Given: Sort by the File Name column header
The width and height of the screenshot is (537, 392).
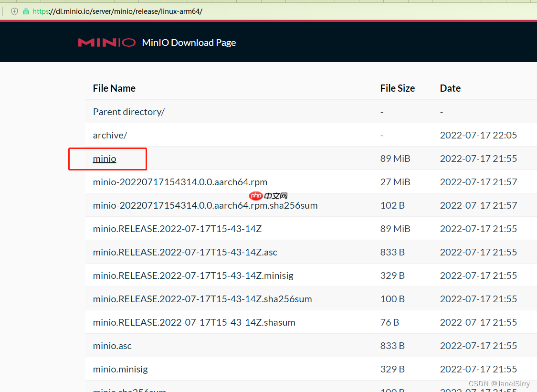Looking at the screenshot, I should (x=114, y=88).
